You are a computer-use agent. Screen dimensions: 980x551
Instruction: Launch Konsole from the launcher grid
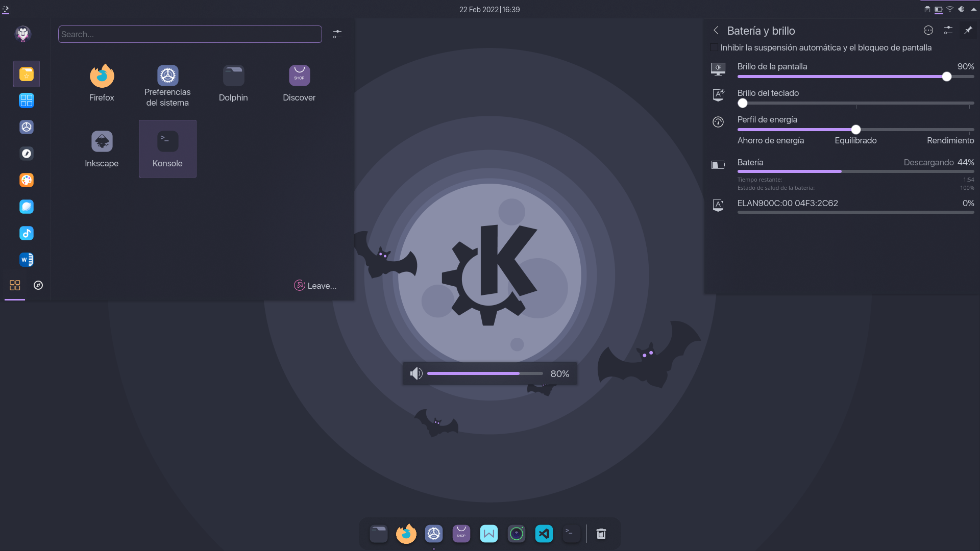click(167, 149)
